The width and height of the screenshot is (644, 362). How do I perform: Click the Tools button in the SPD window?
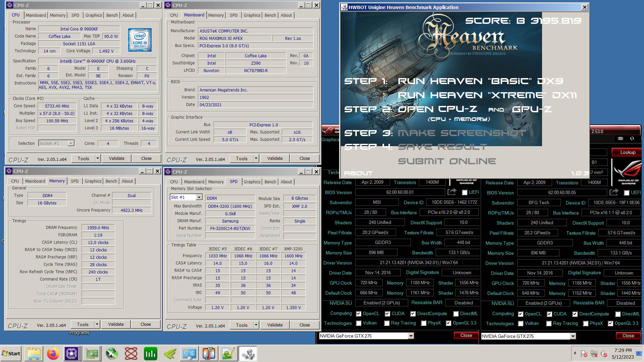pos(242,325)
